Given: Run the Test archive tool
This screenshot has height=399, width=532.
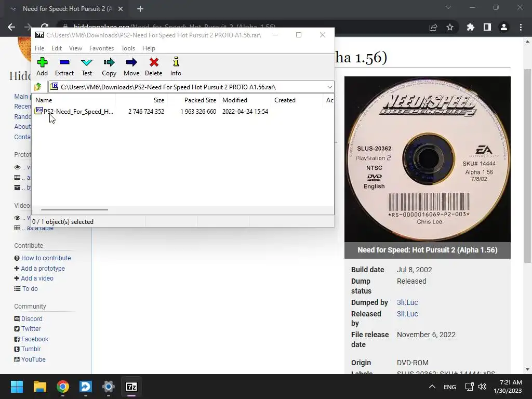Looking at the screenshot, I should 87,66.
